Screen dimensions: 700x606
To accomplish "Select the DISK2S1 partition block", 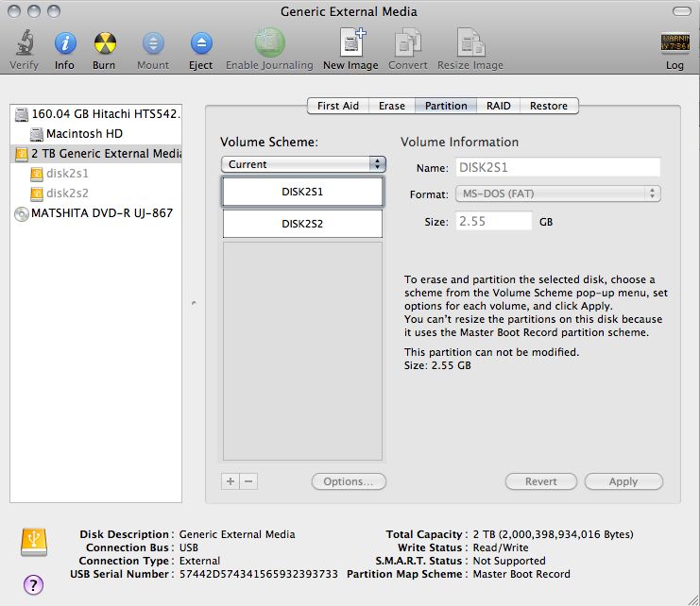I will pyautogui.click(x=302, y=192).
